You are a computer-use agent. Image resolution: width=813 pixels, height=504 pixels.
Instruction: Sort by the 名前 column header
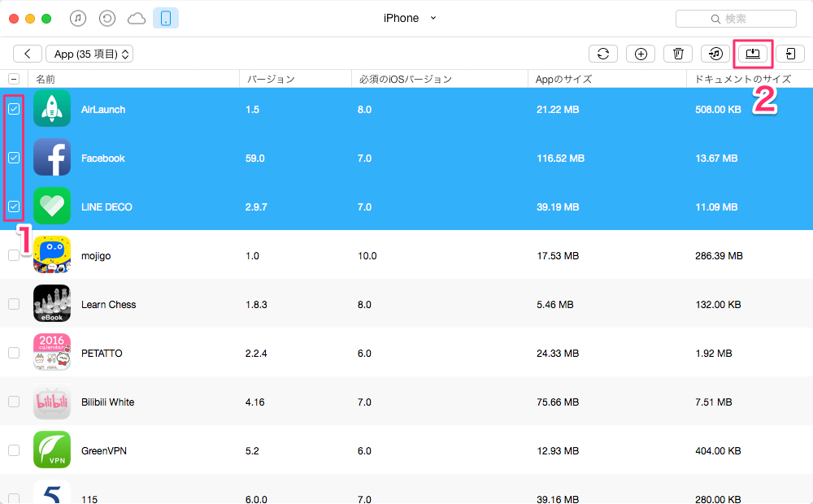click(134, 79)
